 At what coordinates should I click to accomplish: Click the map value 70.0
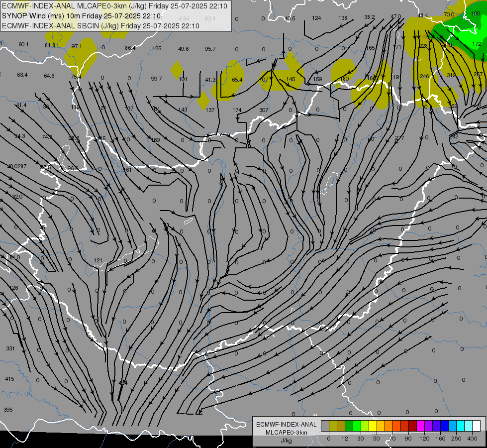(449, 14)
